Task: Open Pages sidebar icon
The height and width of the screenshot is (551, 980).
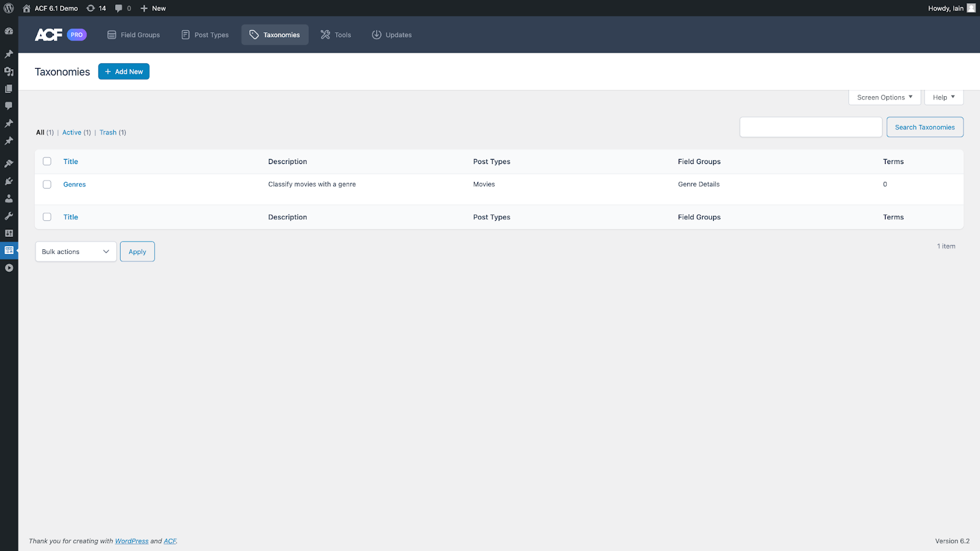Action: (9, 89)
